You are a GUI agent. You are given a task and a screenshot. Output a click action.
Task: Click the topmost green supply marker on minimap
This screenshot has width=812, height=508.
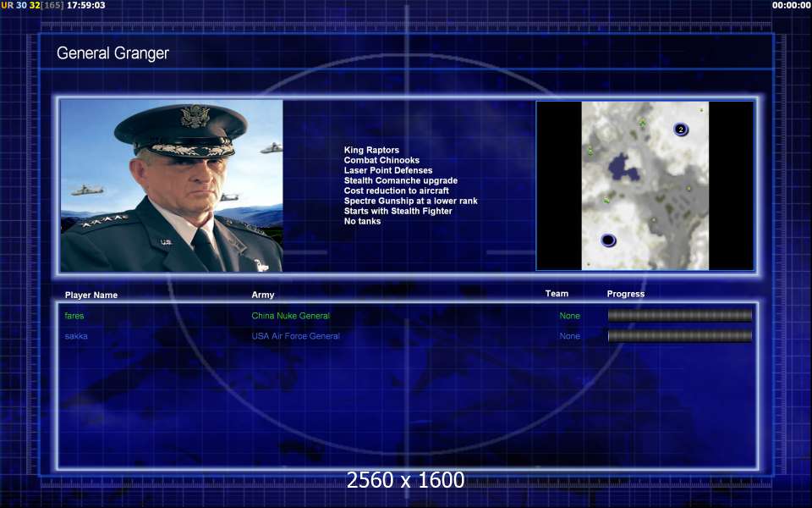pyautogui.click(x=642, y=124)
